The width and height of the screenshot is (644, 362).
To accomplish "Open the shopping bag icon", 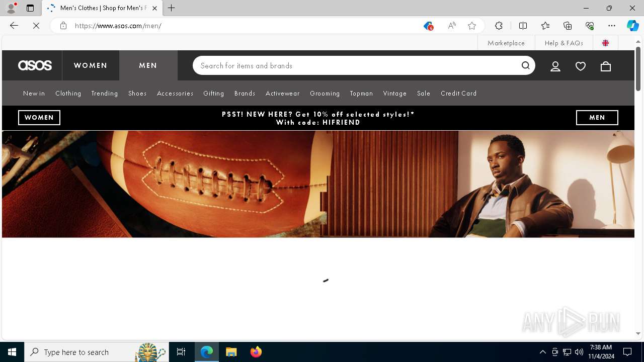I will [x=606, y=66].
